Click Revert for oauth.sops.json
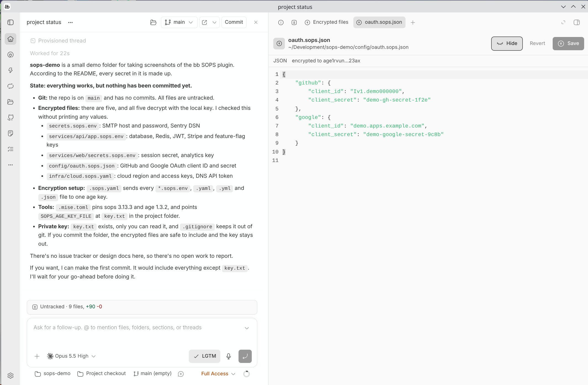The height and width of the screenshot is (385, 588). 537,44
